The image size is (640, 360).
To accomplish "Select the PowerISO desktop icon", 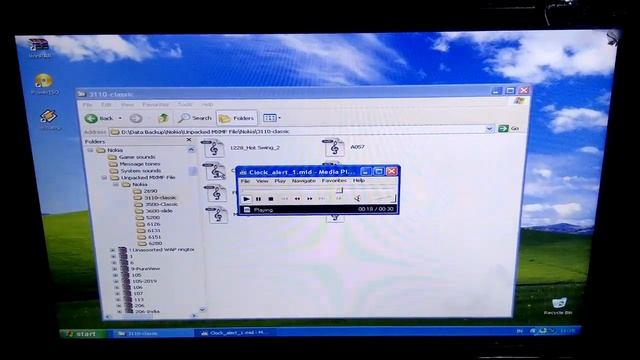I will 44,84.
